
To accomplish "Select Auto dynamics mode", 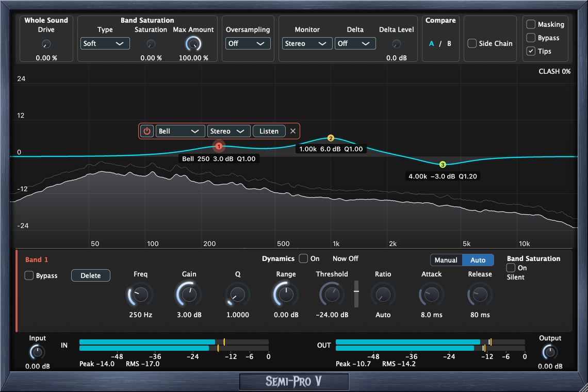I will (478, 260).
